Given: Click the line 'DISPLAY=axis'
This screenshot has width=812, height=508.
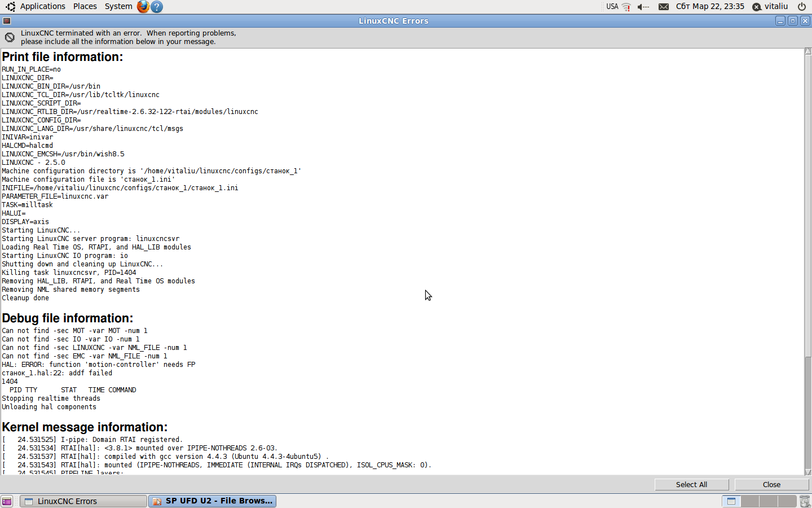Looking at the screenshot, I should click(x=25, y=222).
